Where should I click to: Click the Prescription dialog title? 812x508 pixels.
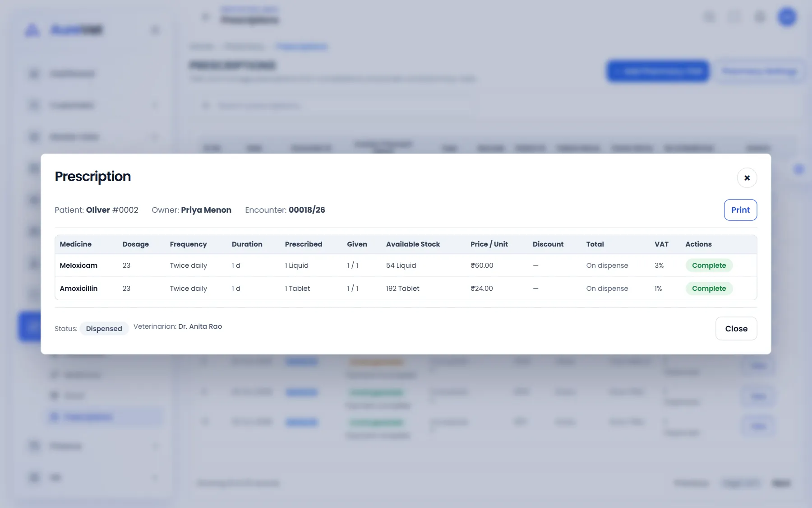coord(93,177)
